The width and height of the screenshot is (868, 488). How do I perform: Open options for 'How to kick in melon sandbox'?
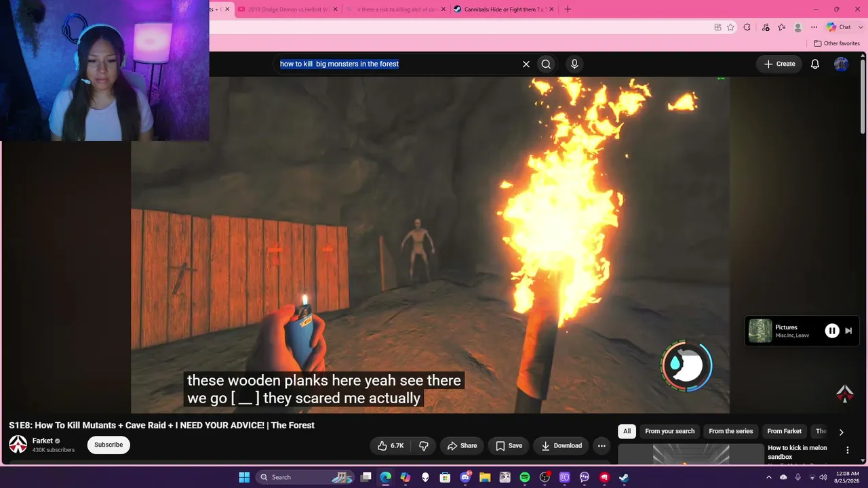[x=847, y=450]
